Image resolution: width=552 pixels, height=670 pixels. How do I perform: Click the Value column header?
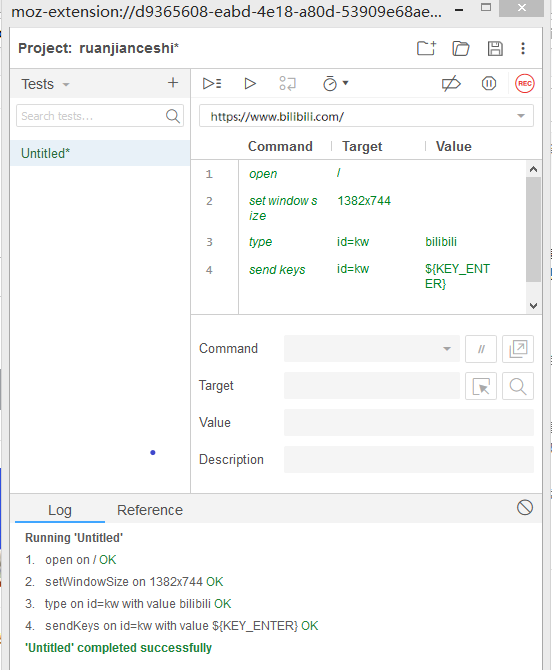pos(453,147)
